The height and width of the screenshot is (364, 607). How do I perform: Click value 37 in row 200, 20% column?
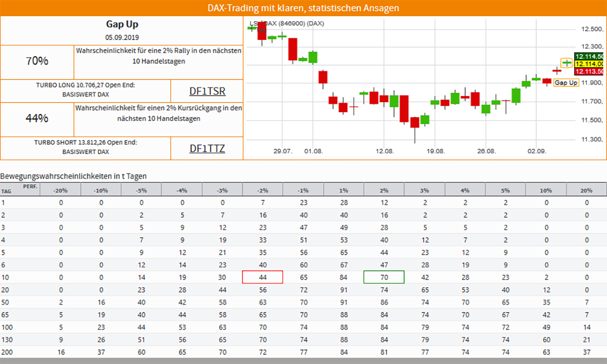(587, 352)
